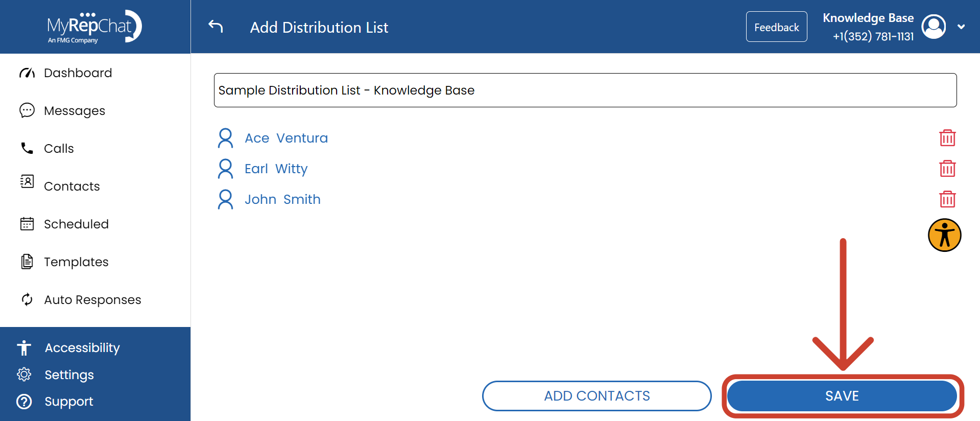Open the Templates document icon
The height and width of the screenshot is (421, 980).
[x=27, y=262]
